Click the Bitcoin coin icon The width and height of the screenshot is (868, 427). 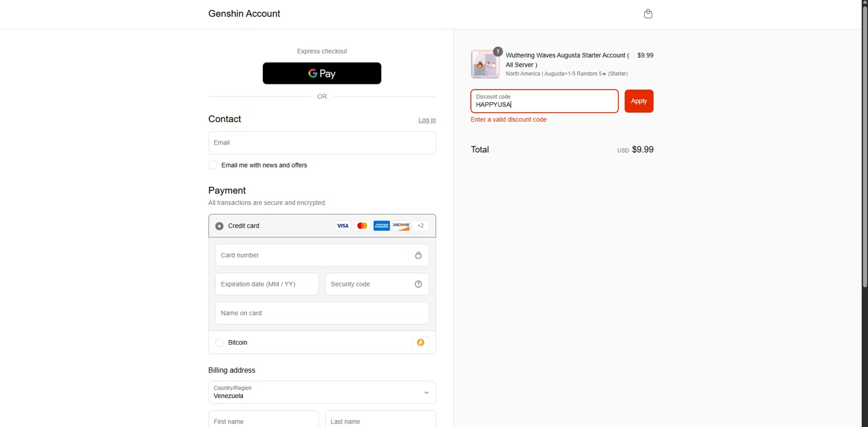(x=421, y=343)
